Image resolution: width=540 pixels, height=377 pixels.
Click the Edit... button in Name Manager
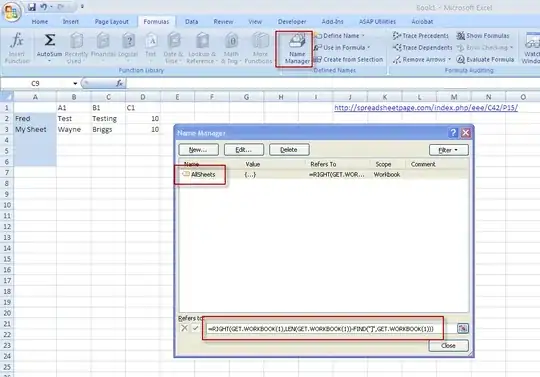(243, 150)
